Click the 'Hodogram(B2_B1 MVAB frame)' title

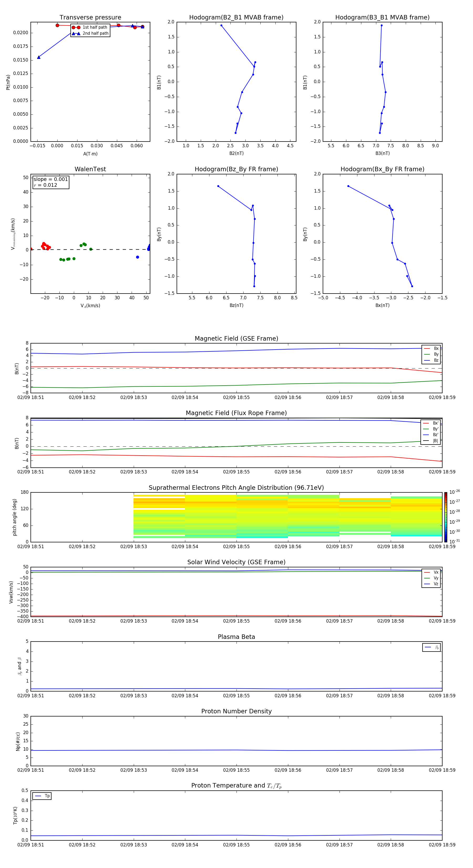[x=236, y=17]
